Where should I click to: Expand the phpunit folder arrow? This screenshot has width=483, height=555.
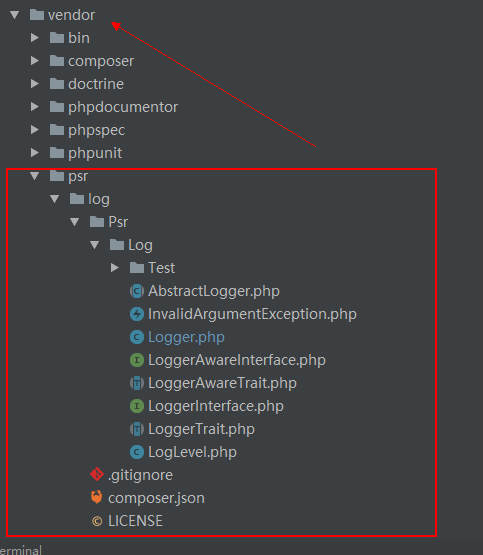(35, 153)
